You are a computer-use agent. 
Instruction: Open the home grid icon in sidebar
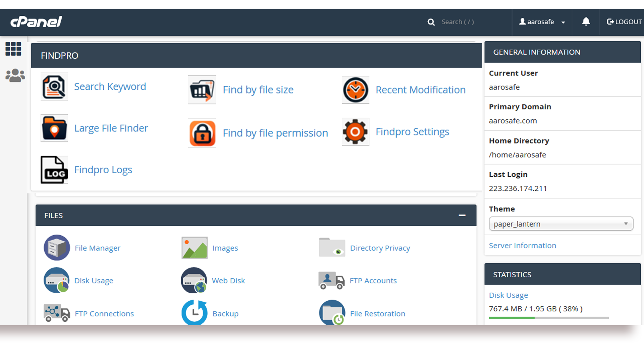click(x=13, y=49)
